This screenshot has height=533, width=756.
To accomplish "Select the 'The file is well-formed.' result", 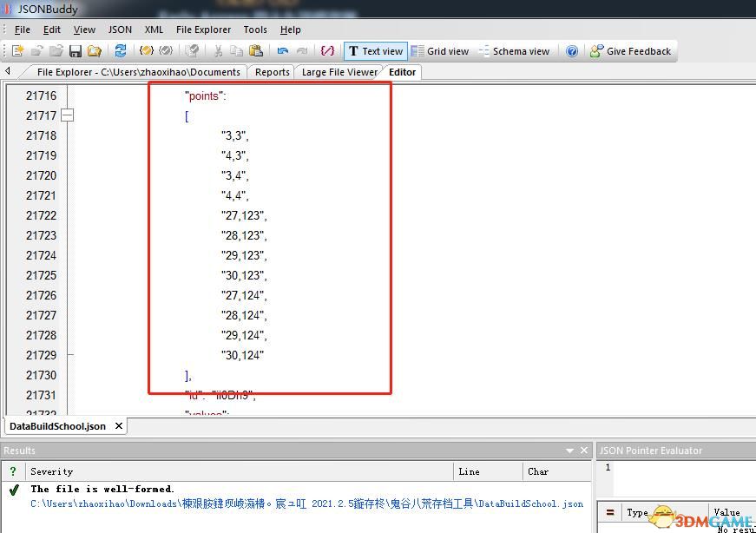I will pyautogui.click(x=102, y=489).
